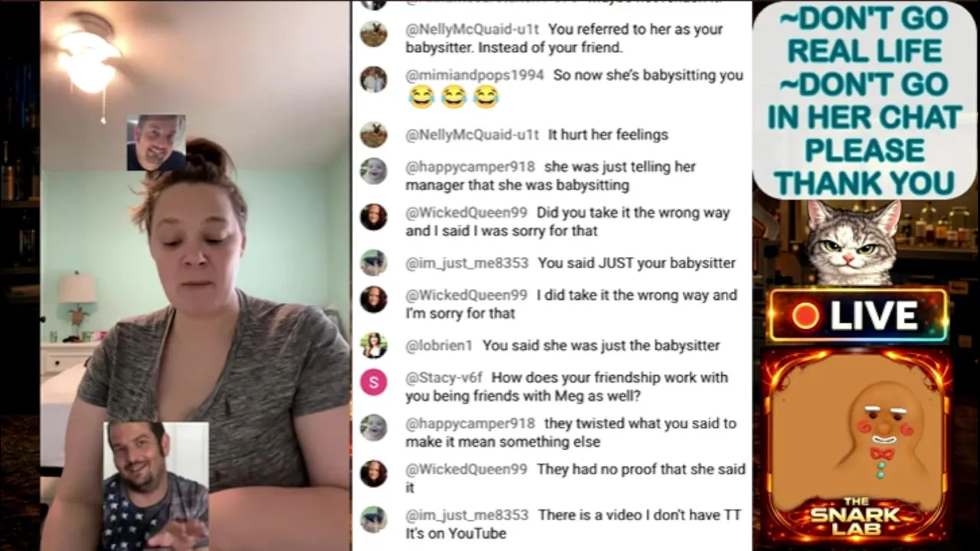Click mimiandpops1994's chat avatar
This screenshot has height=551, width=980.
(374, 80)
